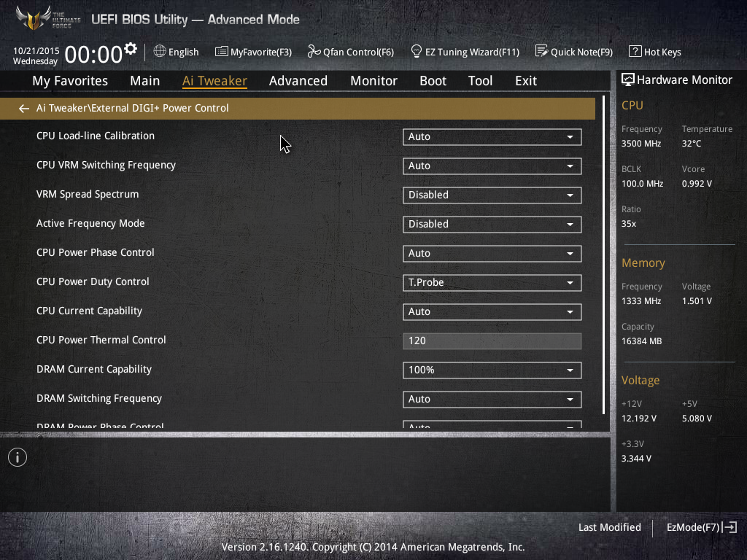747x560 pixels.
Task: Switch to Tool tab
Action: [x=480, y=80]
